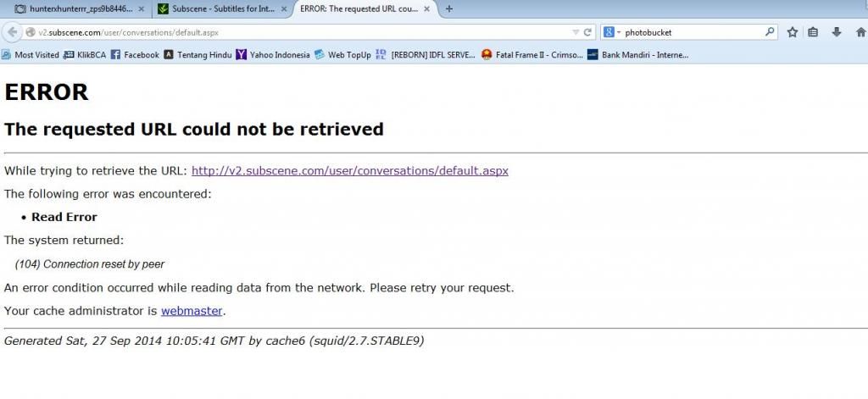
Task: Go back with the browser back arrow
Action: coord(12,32)
